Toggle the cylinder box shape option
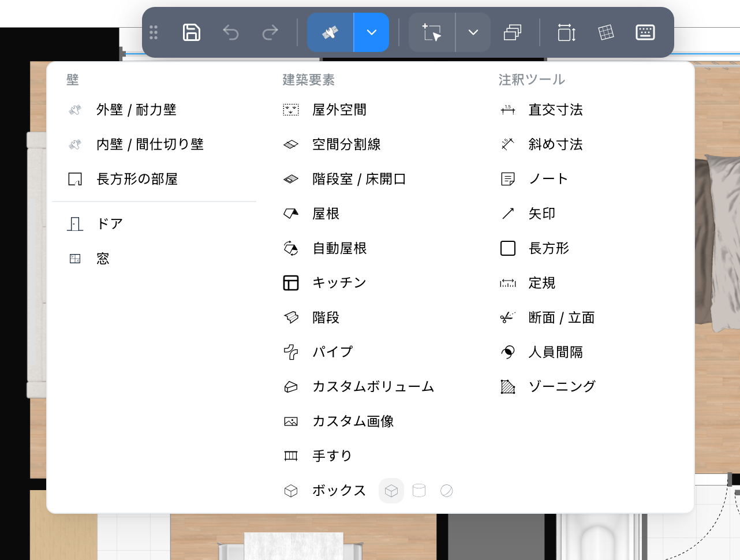 (x=419, y=491)
